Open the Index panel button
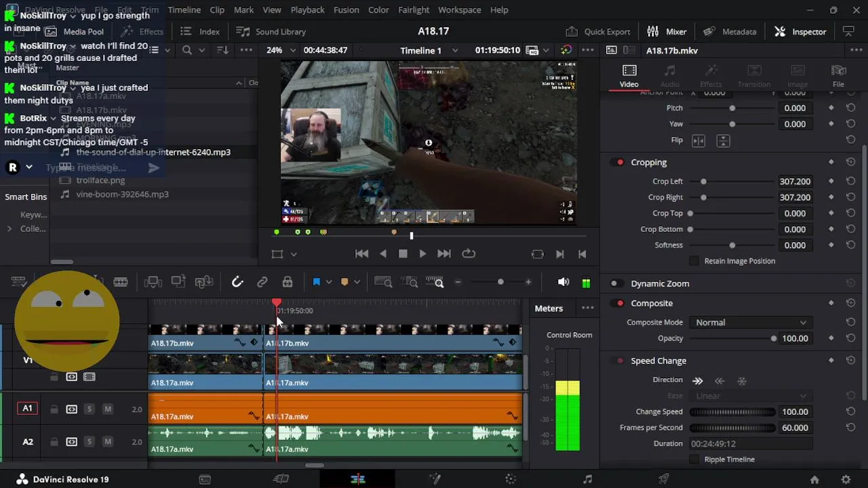 point(199,31)
